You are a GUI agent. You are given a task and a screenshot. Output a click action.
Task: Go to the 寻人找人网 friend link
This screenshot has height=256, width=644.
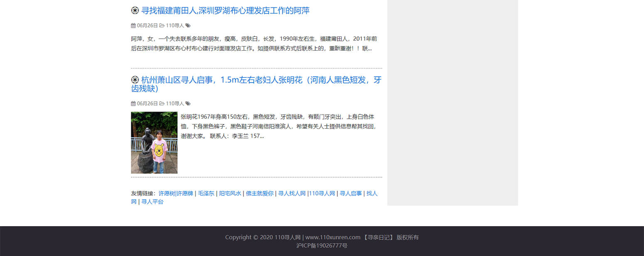pos(292,193)
